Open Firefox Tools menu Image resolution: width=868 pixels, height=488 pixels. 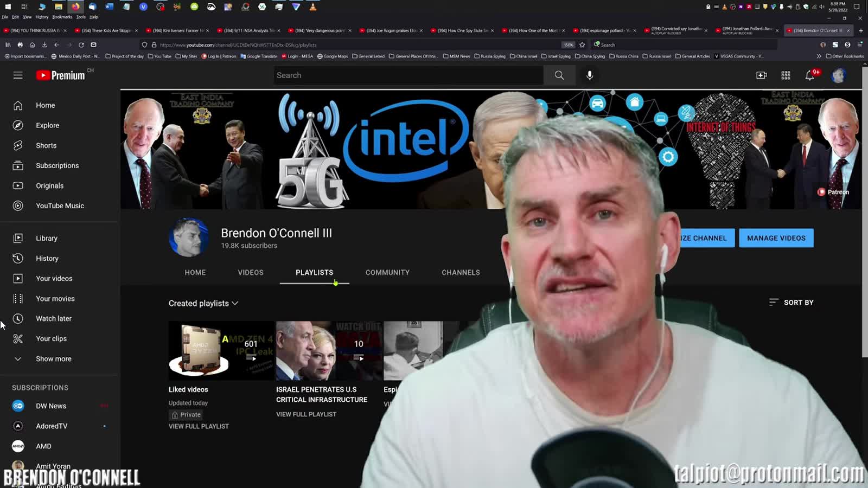81,17
